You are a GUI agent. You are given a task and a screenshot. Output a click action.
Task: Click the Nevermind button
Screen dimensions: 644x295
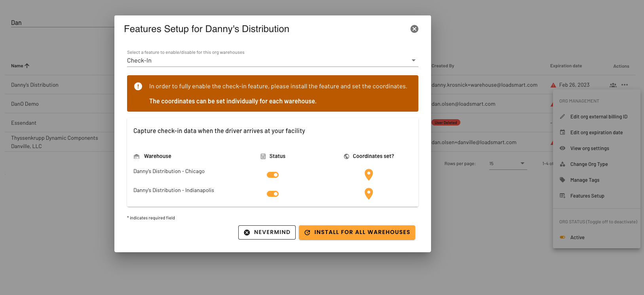pos(267,232)
